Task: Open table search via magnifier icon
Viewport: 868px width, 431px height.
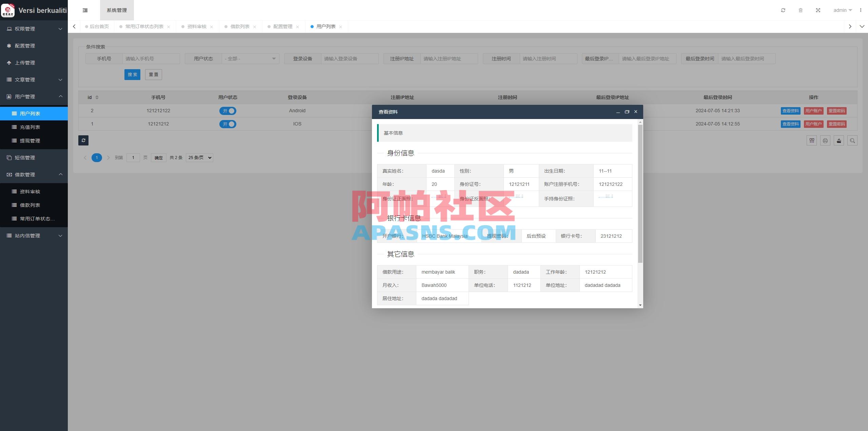Action: coord(852,140)
